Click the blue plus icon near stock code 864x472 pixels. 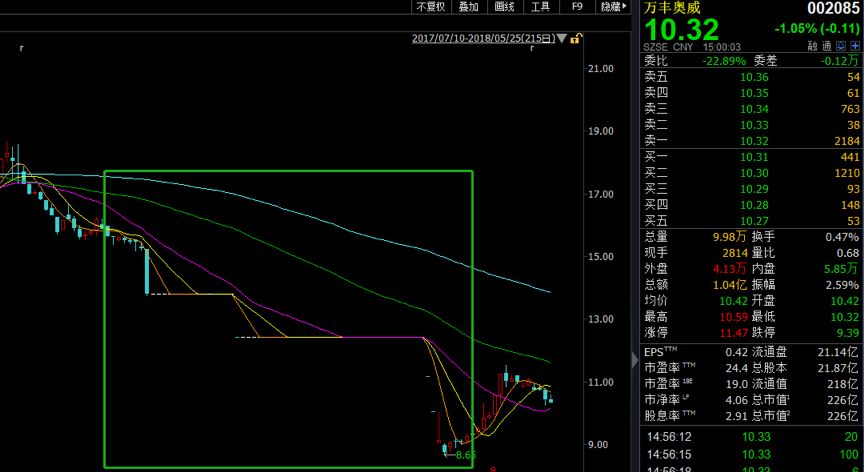855,46
